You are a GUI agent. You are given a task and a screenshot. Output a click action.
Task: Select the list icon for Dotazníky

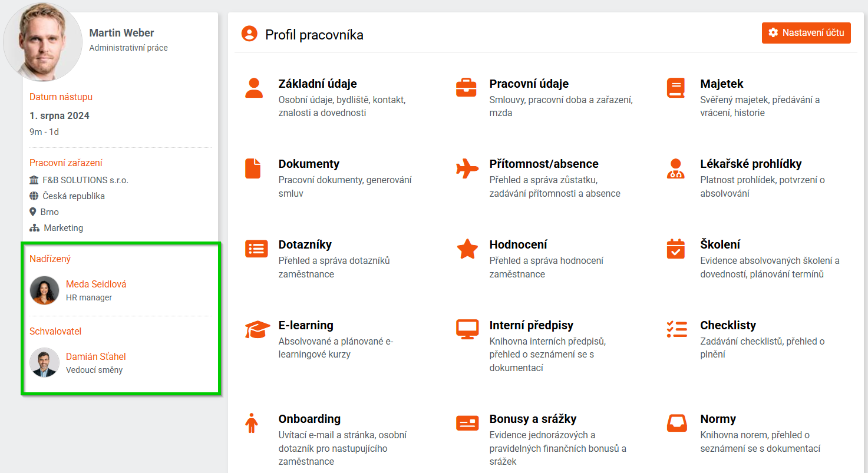point(256,249)
